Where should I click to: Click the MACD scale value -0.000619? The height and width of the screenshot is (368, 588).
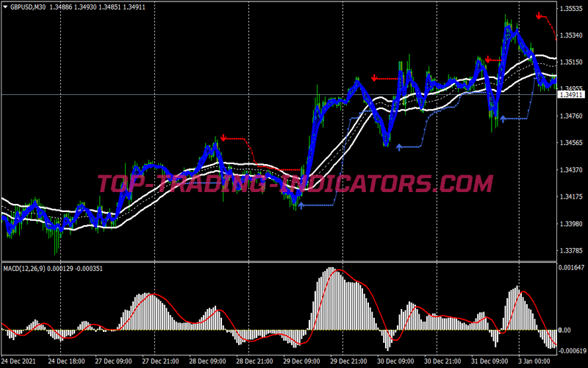[x=571, y=351]
